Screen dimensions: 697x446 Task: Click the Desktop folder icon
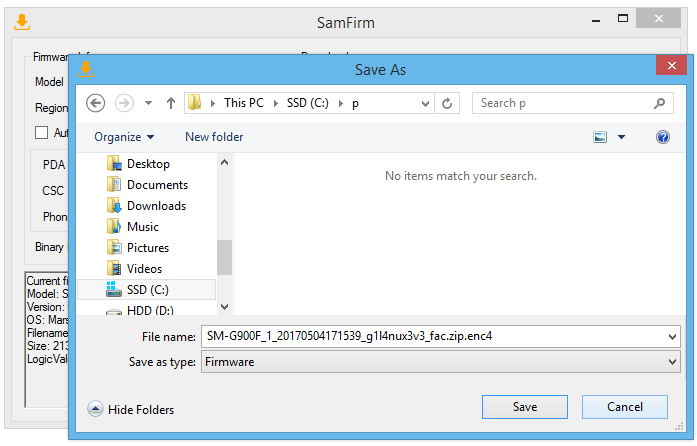tap(114, 163)
